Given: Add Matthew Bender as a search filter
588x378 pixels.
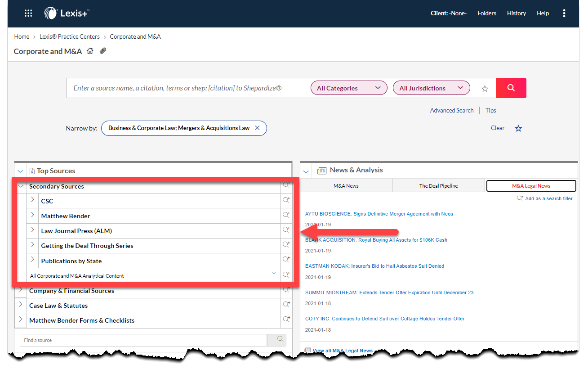Looking at the screenshot, I should pos(286,216).
